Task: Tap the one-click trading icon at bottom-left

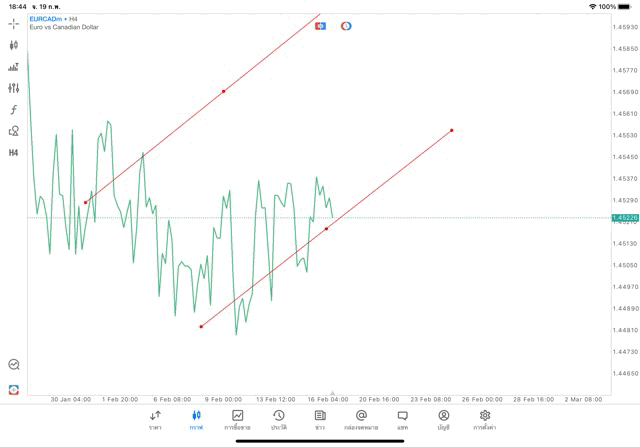Action: 14,389
